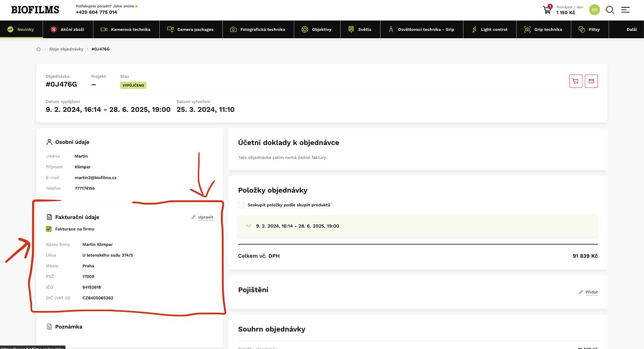Image resolution: width=644 pixels, height=349 pixels.
Task: Open Fotografická technika category
Action: 258,29
